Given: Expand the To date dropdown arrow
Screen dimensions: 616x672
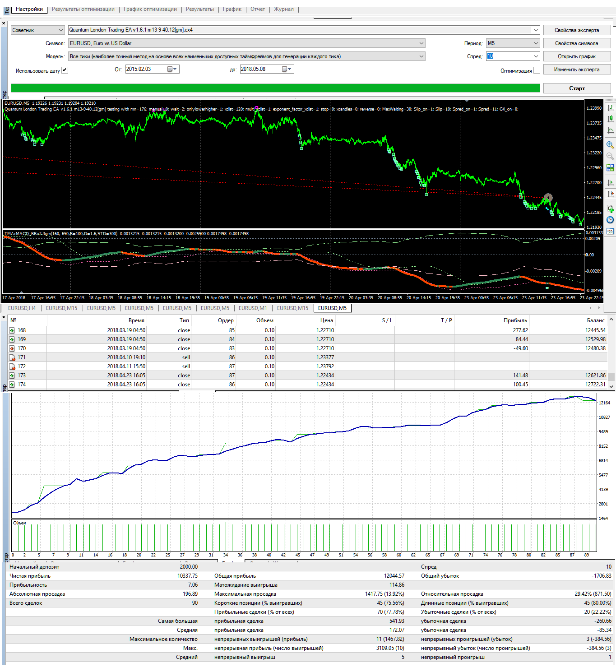Looking at the screenshot, I should [x=291, y=69].
